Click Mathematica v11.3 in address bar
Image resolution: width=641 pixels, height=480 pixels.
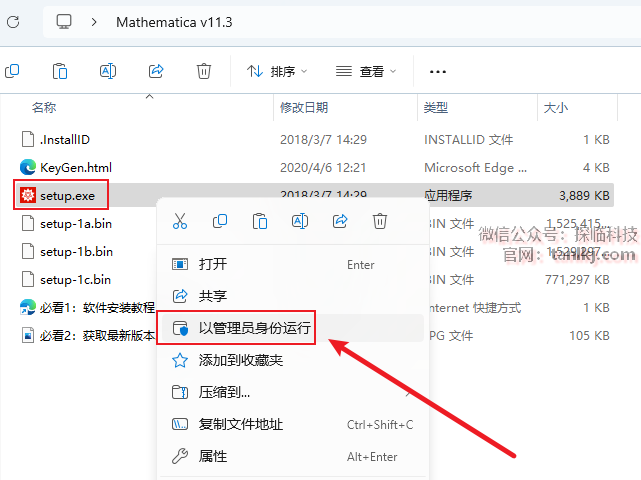[174, 22]
